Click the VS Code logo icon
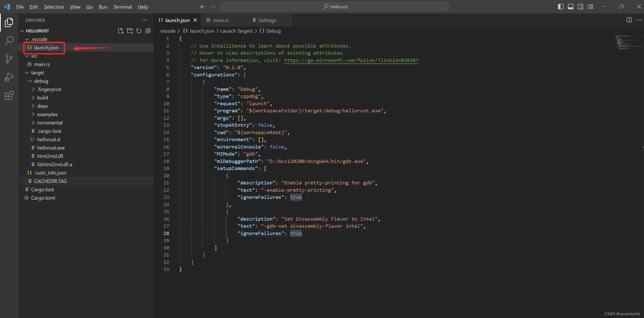 pos(7,7)
